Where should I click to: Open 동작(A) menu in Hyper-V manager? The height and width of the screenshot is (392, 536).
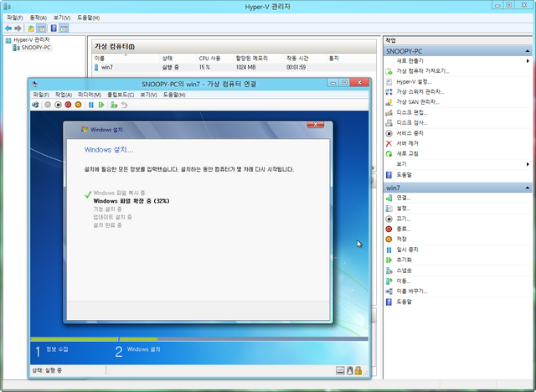click(x=38, y=18)
